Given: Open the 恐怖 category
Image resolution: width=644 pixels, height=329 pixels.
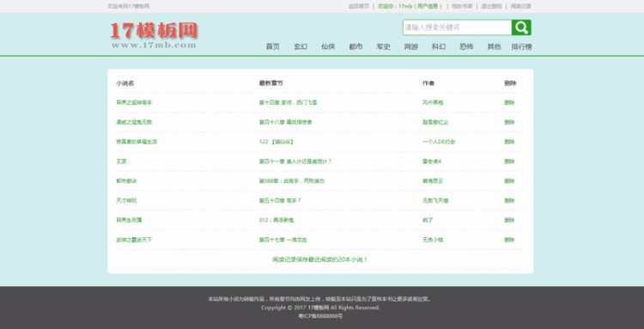Looking at the screenshot, I should coord(466,47).
